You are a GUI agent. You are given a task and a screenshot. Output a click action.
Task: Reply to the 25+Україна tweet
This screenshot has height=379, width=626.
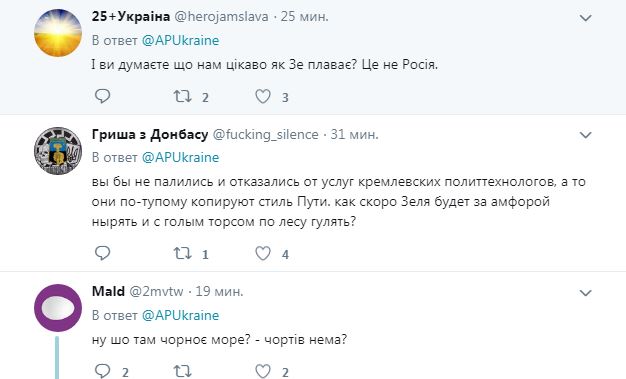(103, 96)
